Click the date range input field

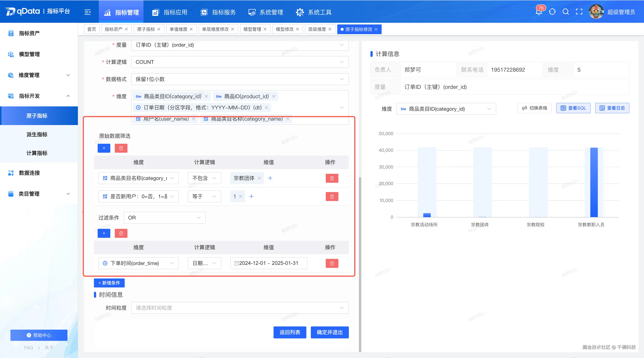tap(269, 263)
